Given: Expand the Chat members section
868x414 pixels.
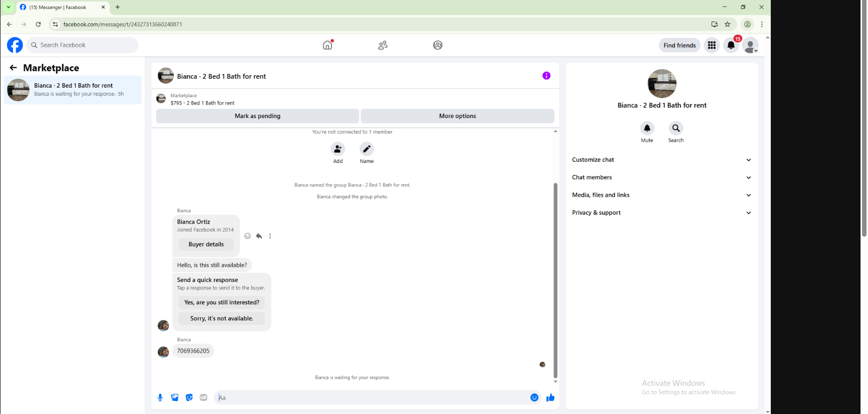Looking at the screenshot, I should 662,177.
